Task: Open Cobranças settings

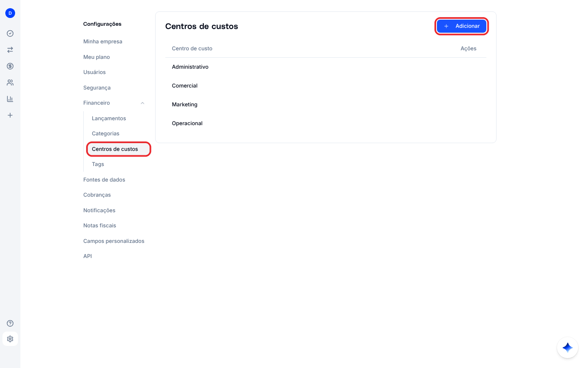Action: [97, 195]
